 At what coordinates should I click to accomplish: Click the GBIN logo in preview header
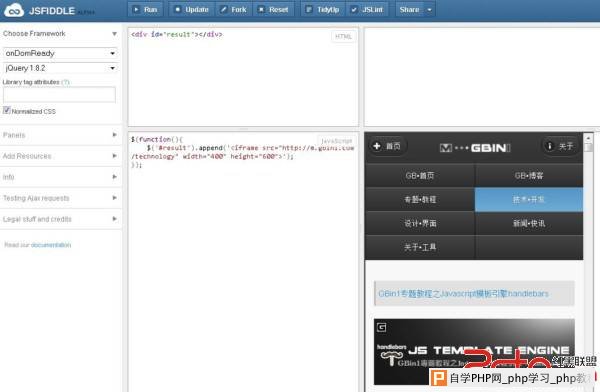[x=474, y=148]
